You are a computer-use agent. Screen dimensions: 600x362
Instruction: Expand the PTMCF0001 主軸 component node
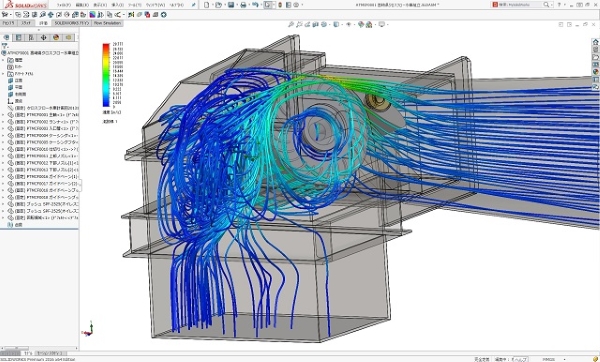click(3, 115)
